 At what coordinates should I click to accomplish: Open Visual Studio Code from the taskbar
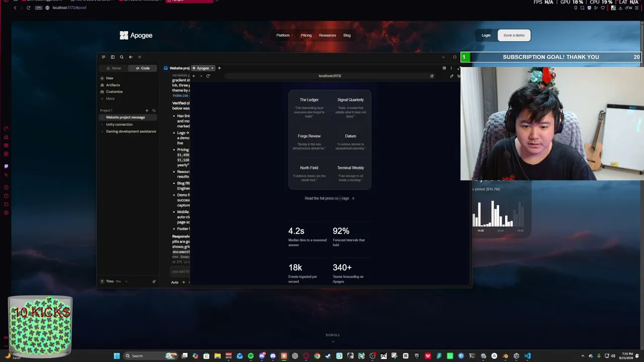tap(527, 356)
